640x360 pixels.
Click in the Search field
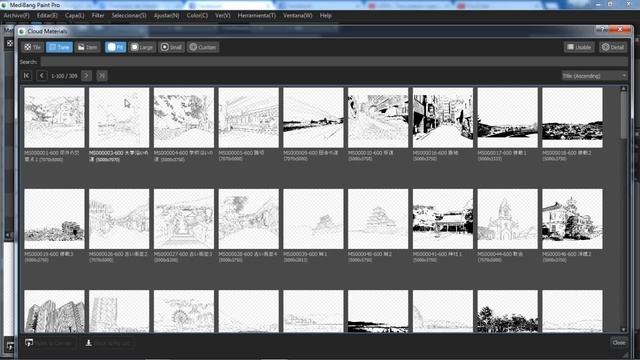click(x=333, y=62)
